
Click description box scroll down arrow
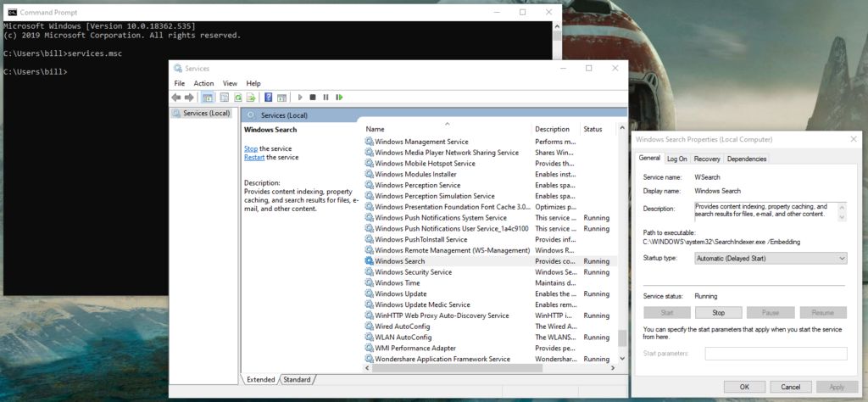(842, 217)
